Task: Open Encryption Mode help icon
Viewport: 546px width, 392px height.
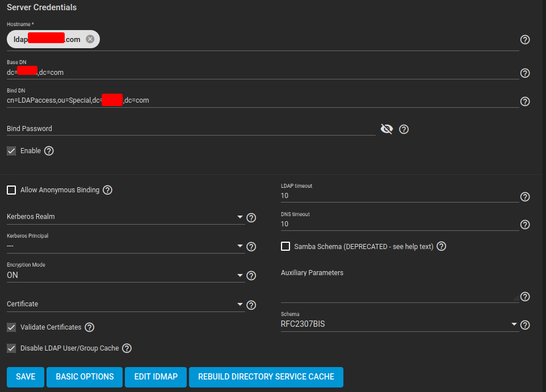Action: [251, 275]
